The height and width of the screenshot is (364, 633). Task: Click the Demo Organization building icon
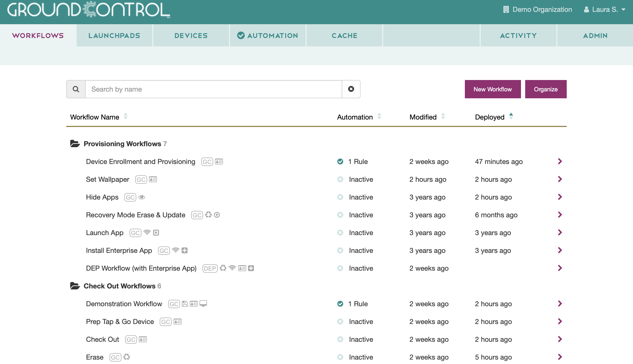[506, 9]
